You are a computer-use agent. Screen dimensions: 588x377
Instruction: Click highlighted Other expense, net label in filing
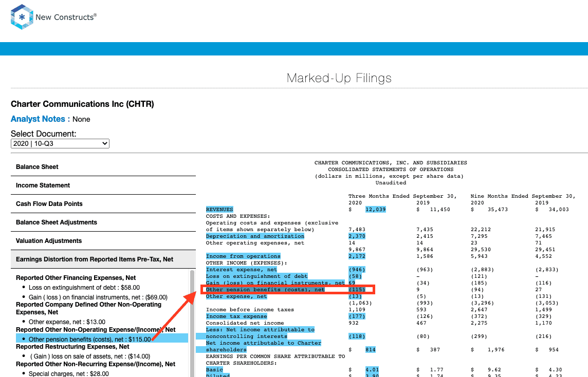[x=236, y=296]
